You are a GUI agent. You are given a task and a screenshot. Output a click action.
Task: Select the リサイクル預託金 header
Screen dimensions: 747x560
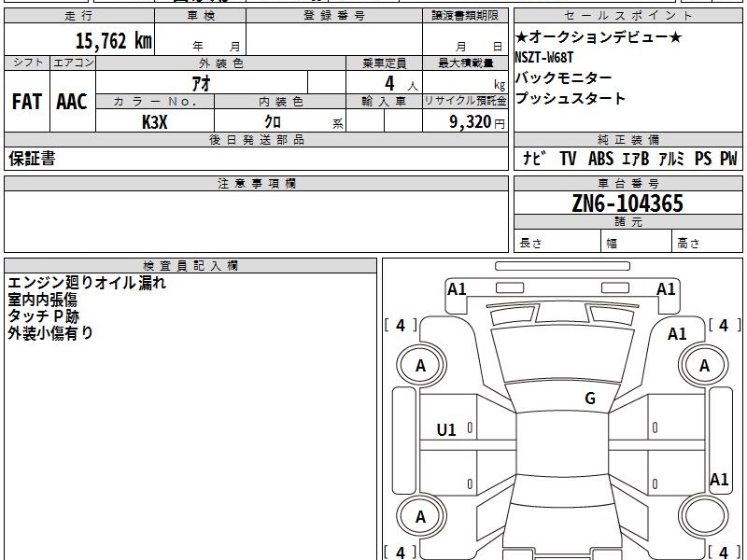coord(465,102)
